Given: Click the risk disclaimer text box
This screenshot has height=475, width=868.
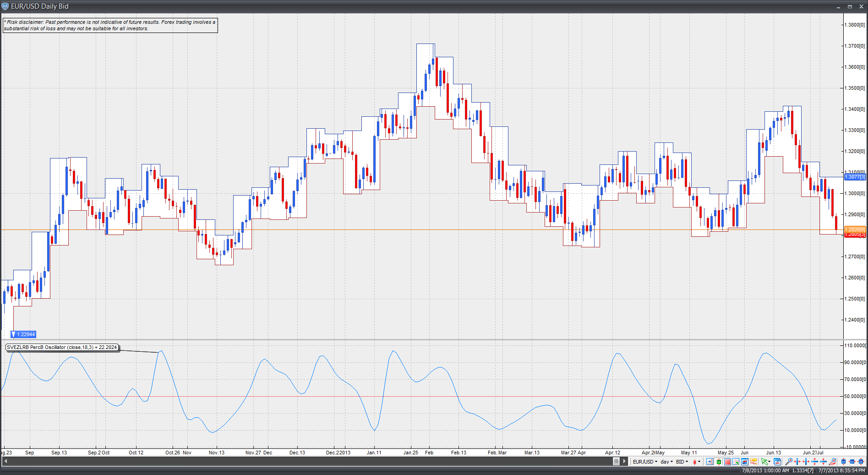Looking at the screenshot, I should click(x=110, y=25).
